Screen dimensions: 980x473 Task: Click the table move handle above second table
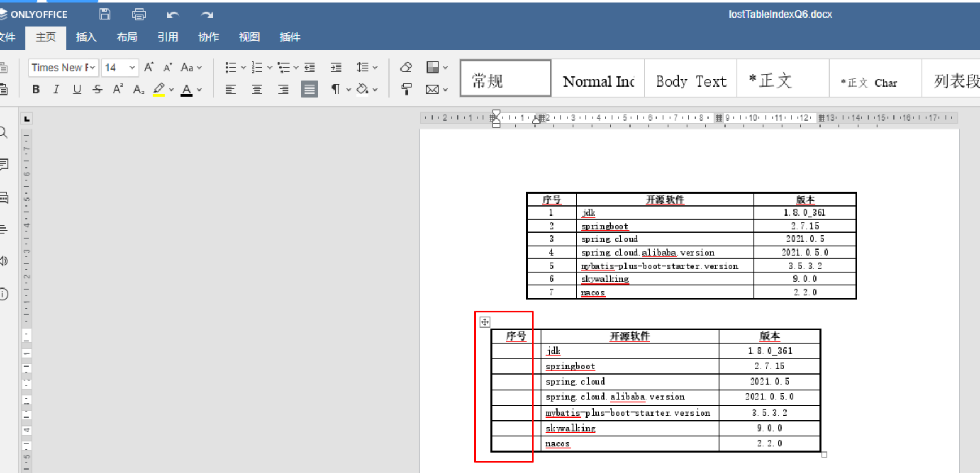[x=485, y=322]
